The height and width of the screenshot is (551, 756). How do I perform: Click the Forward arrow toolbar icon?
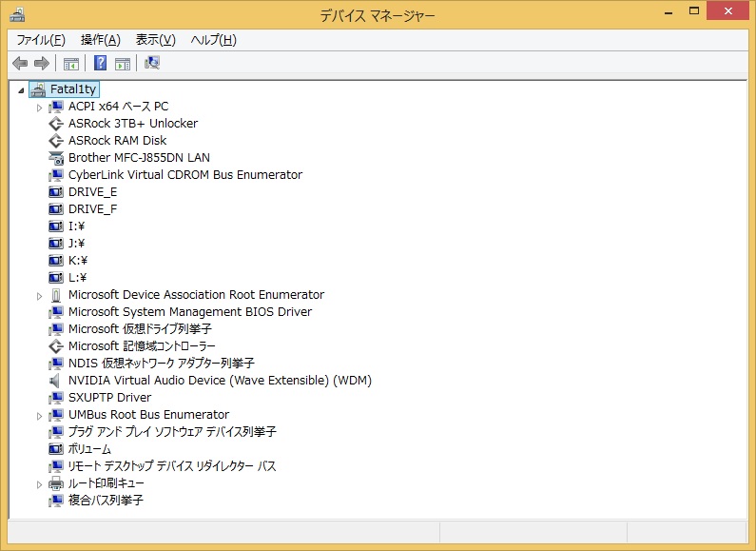42,63
